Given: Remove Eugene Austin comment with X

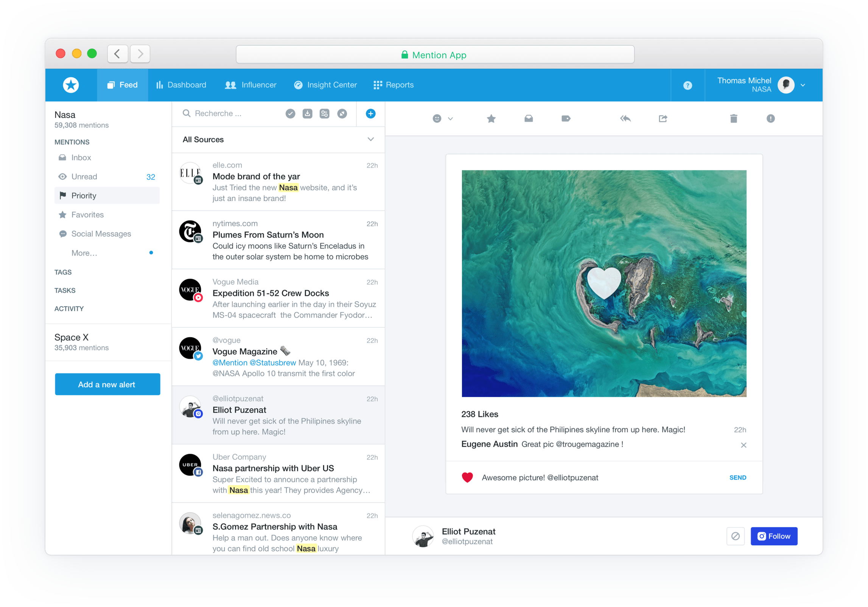Looking at the screenshot, I should 743,445.
